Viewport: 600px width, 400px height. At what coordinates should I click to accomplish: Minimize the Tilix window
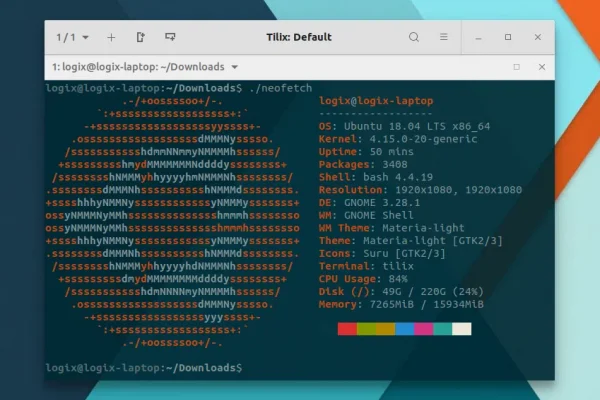[x=478, y=38]
